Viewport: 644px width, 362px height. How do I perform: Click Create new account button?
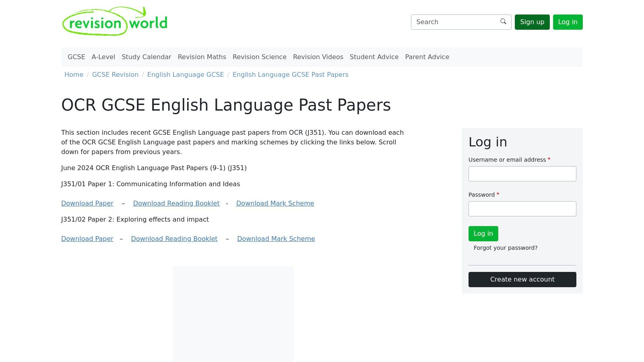click(522, 280)
